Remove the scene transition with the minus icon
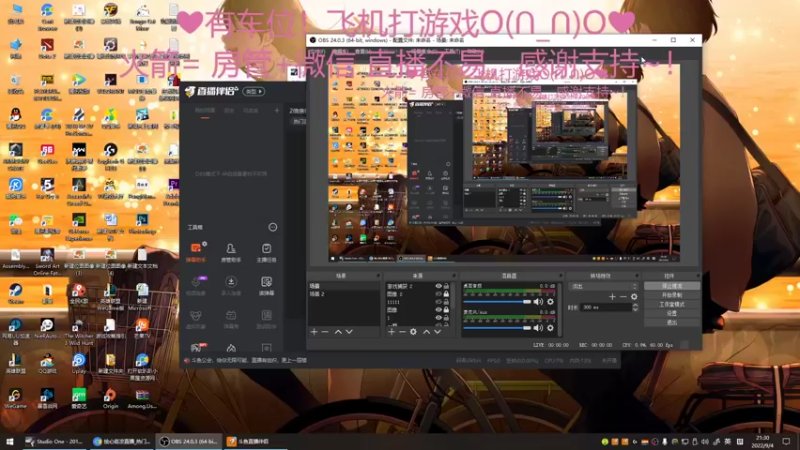The image size is (800, 450). 623,296
